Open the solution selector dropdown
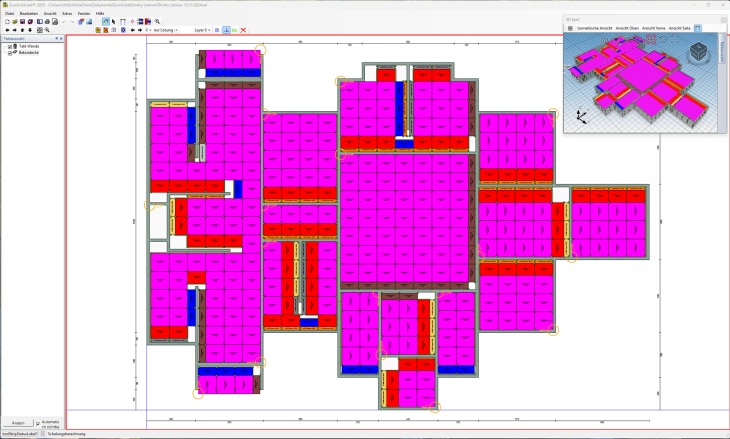The image size is (730, 439). 165,30
